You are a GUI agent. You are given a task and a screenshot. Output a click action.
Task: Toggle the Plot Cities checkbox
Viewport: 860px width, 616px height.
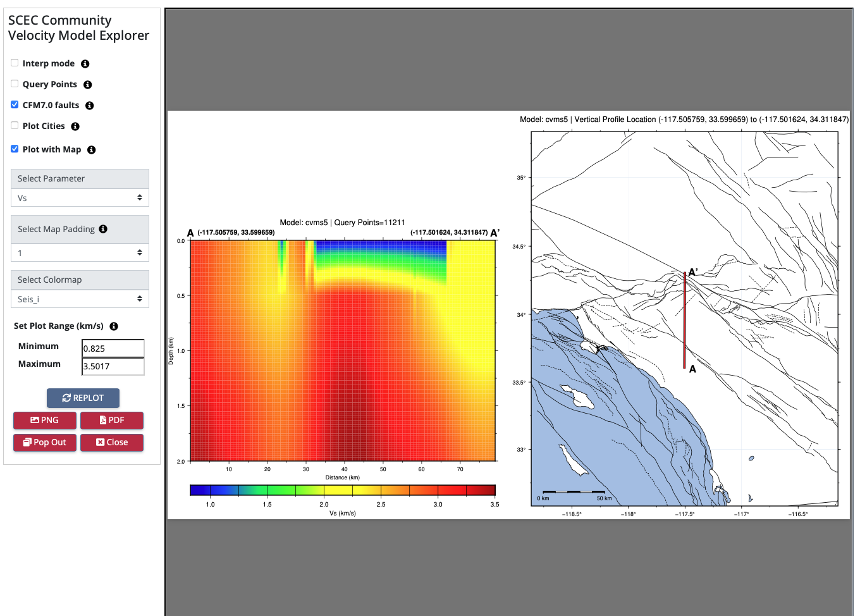click(15, 125)
